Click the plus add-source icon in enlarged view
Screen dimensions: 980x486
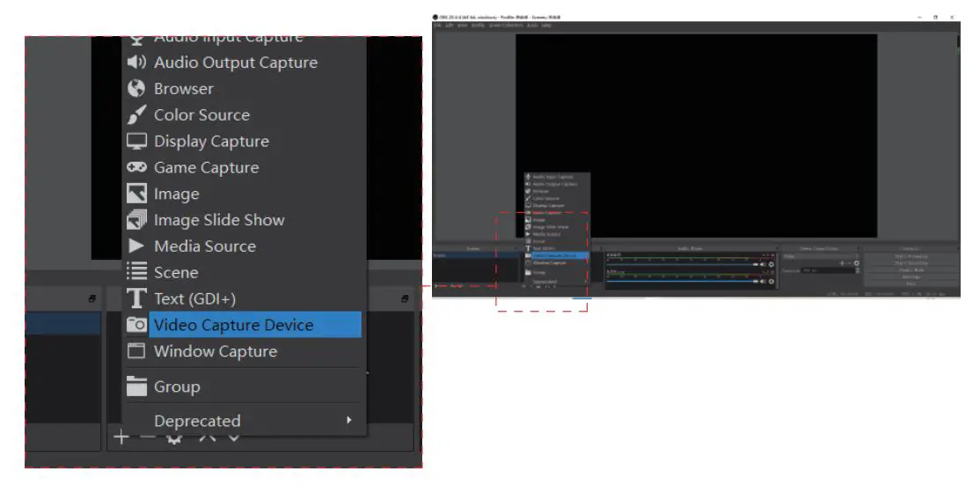(121, 438)
